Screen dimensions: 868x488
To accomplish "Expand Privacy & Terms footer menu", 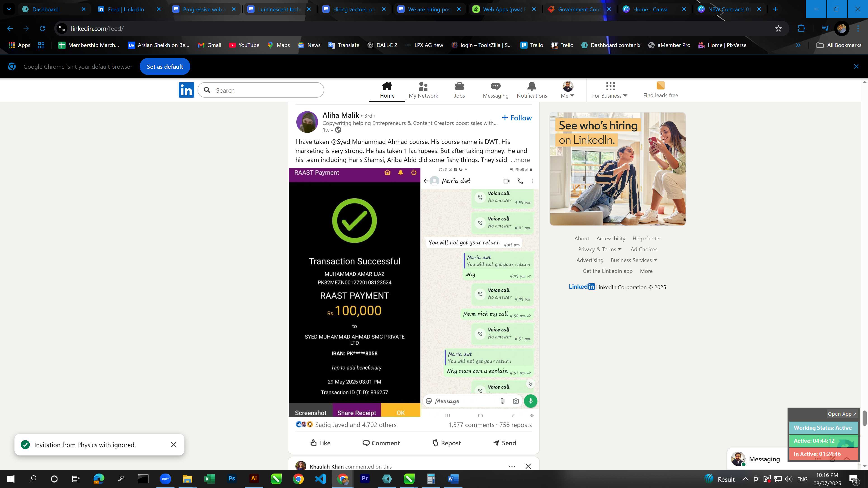I will (x=600, y=250).
